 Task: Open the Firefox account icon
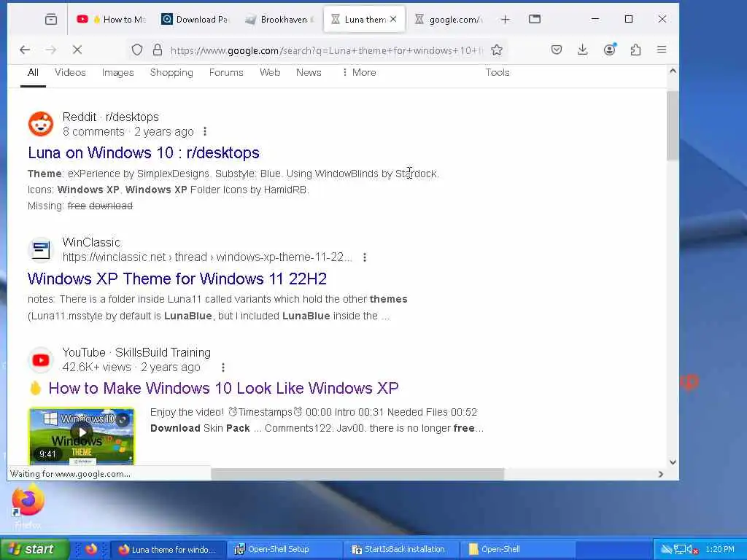point(609,50)
